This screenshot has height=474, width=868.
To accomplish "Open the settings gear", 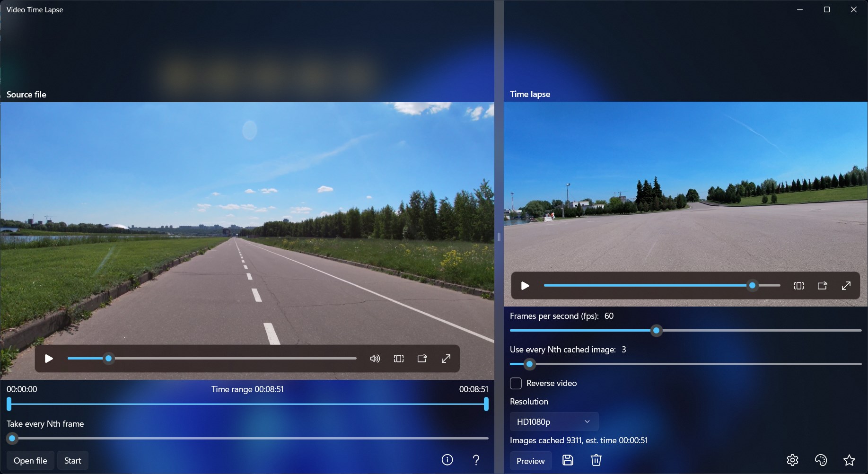I will (x=792, y=460).
